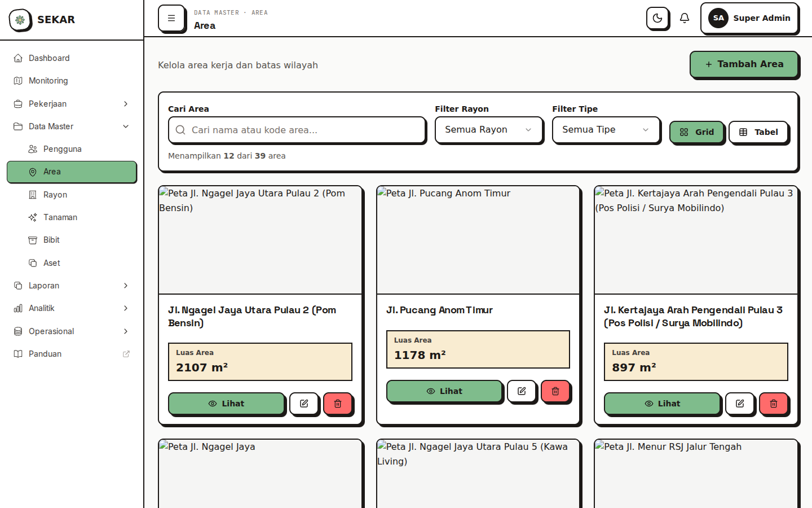The width and height of the screenshot is (812, 508).
Task: Delete the Kertajaya Arah Pengendali Pulau 3 area
Action: 774,404
